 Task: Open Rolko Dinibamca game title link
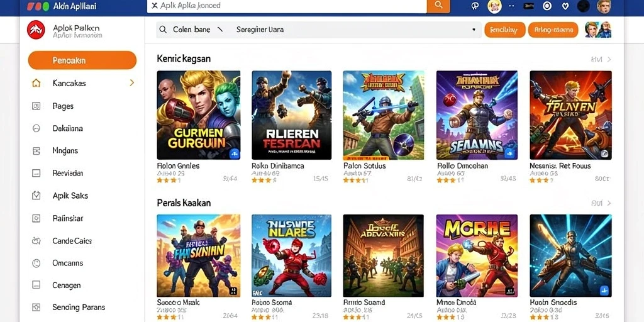(277, 166)
